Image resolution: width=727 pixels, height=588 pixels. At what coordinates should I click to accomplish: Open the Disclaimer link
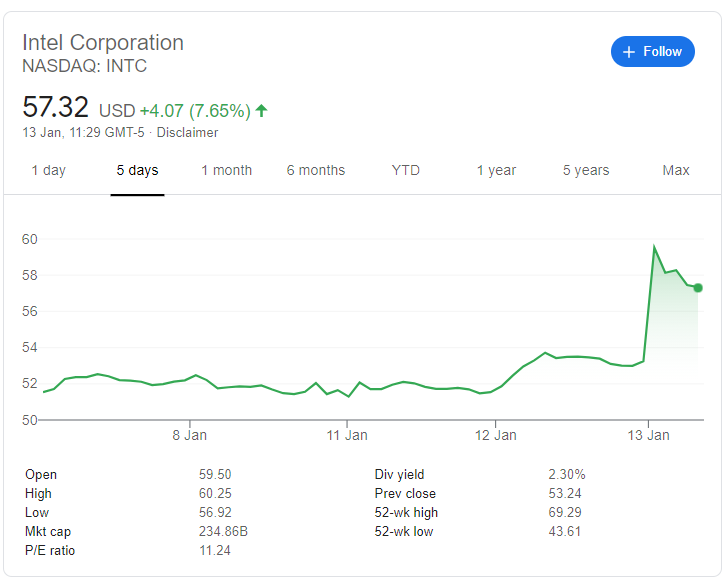pos(187,133)
